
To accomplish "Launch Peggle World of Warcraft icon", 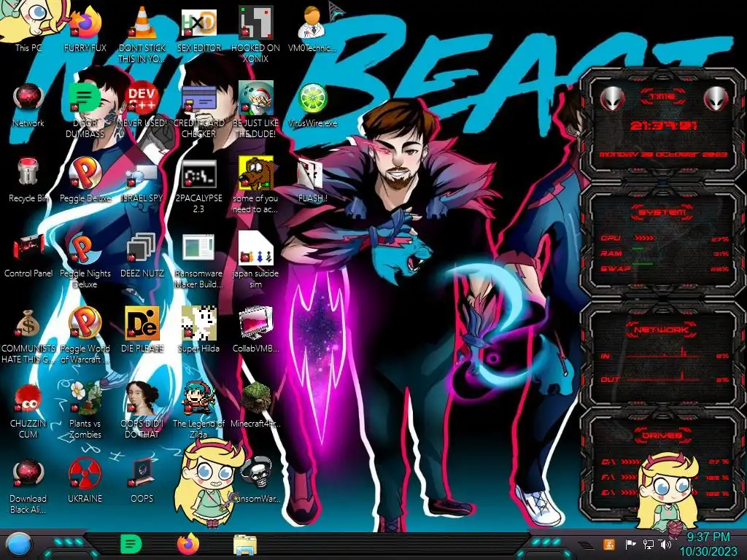I will 85,324.
